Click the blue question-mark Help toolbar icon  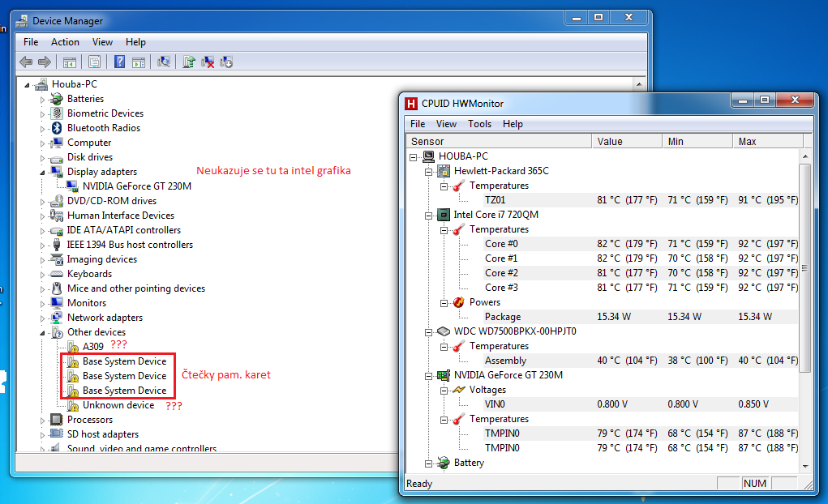tap(120, 62)
